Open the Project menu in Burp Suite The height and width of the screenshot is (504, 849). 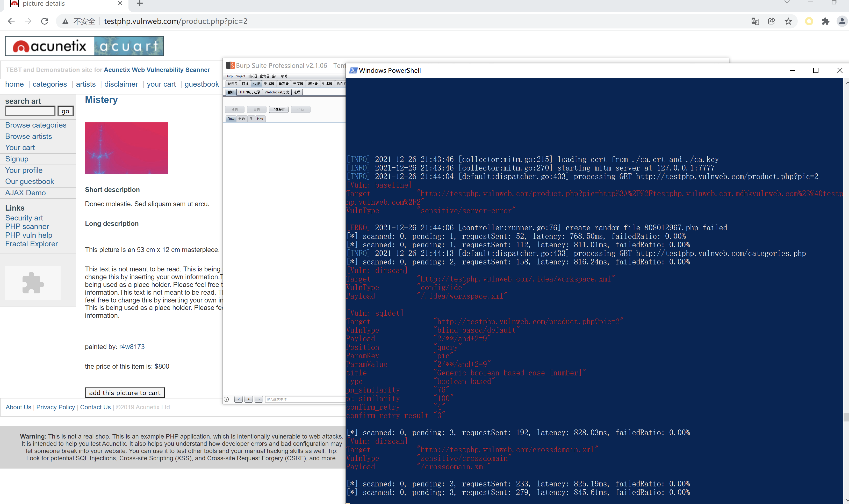point(240,76)
